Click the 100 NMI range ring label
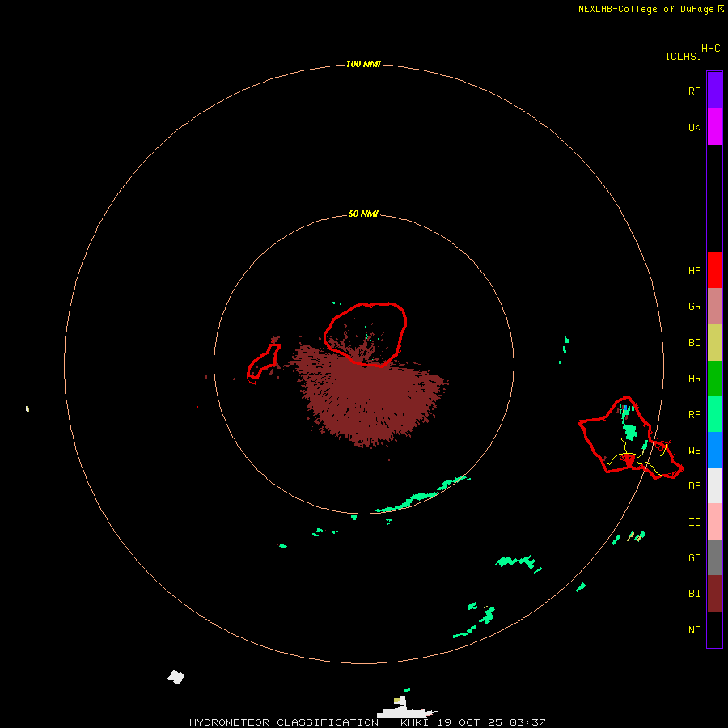 [x=363, y=64]
